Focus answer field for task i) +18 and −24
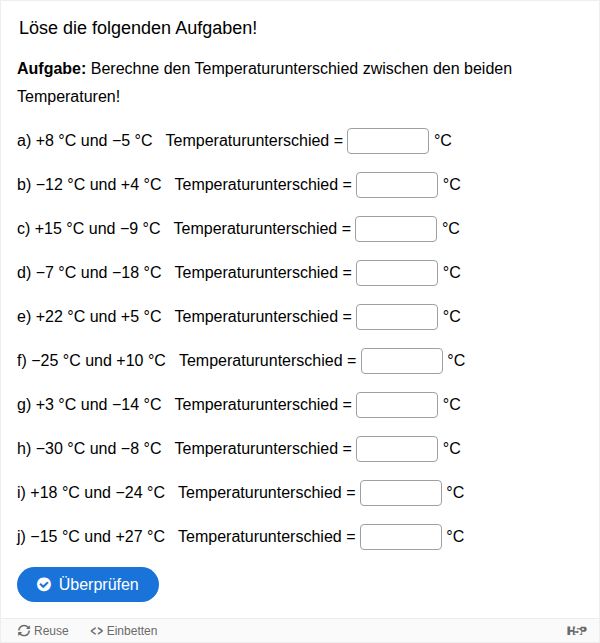Image resolution: width=600 pixels, height=643 pixels. click(x=401, y=493)
